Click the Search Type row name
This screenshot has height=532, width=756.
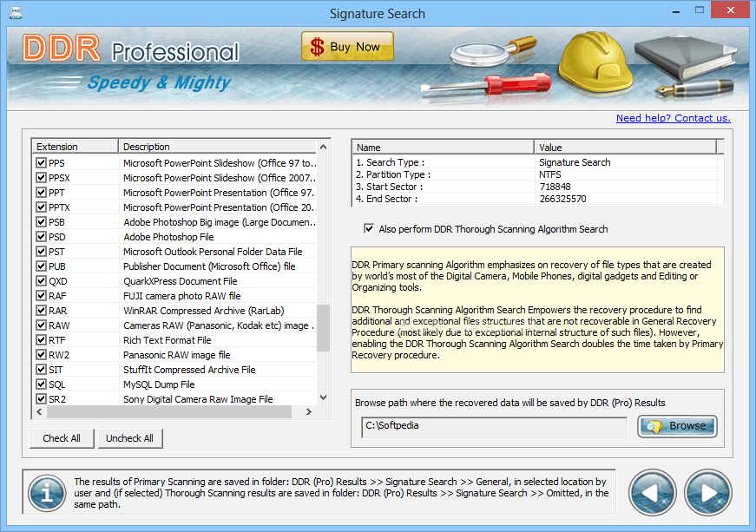pos(391,162)
